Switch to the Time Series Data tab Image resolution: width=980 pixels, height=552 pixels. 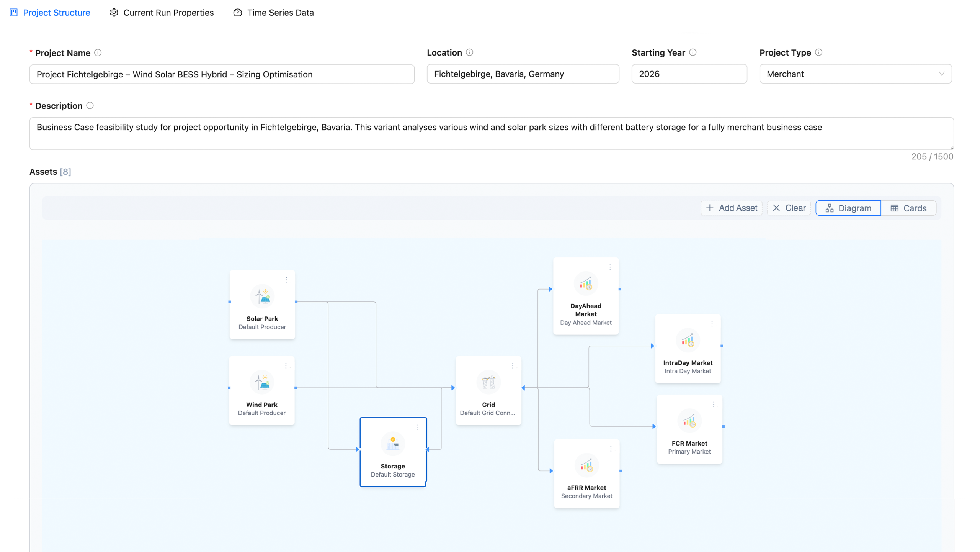coord(273,13)
